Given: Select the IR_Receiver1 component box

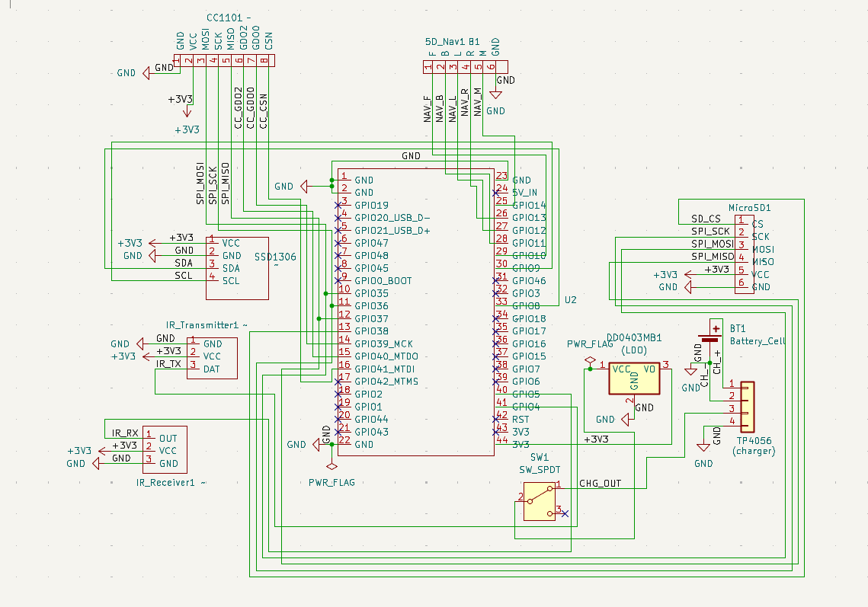Looking at the screenshot, I should 165,450.
